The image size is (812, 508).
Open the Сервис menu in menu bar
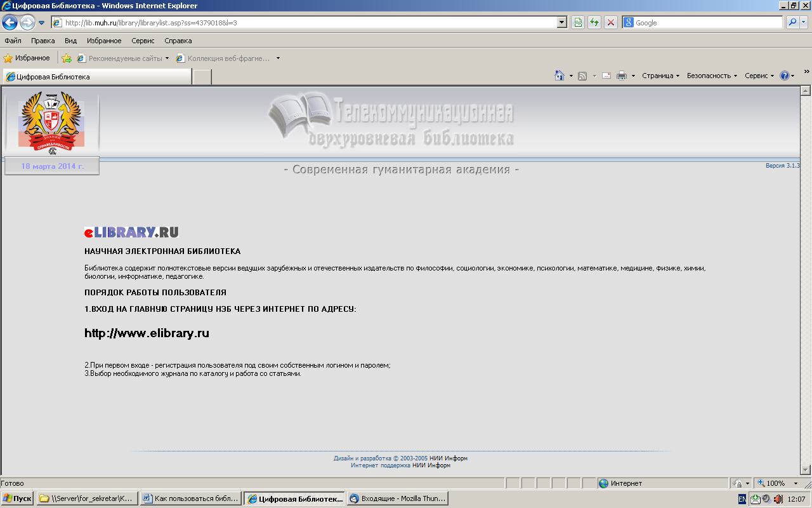143,41
